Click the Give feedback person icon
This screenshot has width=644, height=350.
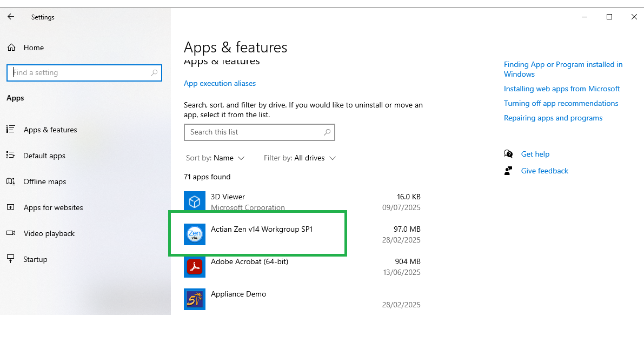[x=508, y=171]
